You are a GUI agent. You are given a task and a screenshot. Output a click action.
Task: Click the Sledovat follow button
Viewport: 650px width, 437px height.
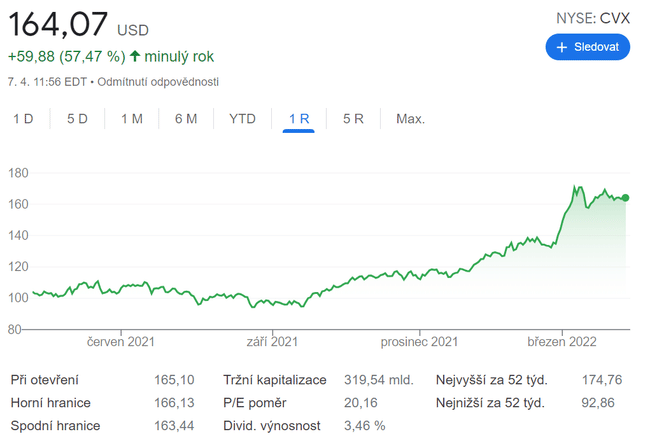click(x=587, y=47)
